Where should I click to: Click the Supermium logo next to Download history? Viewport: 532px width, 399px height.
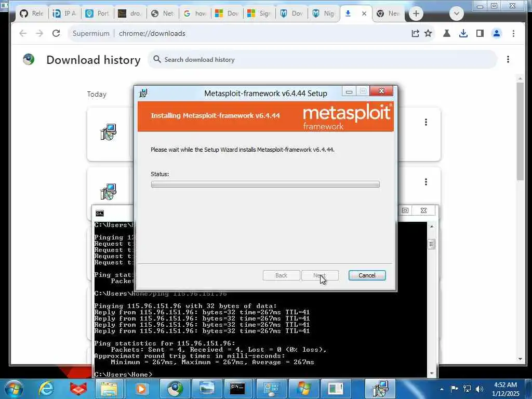tap(29, 59)
